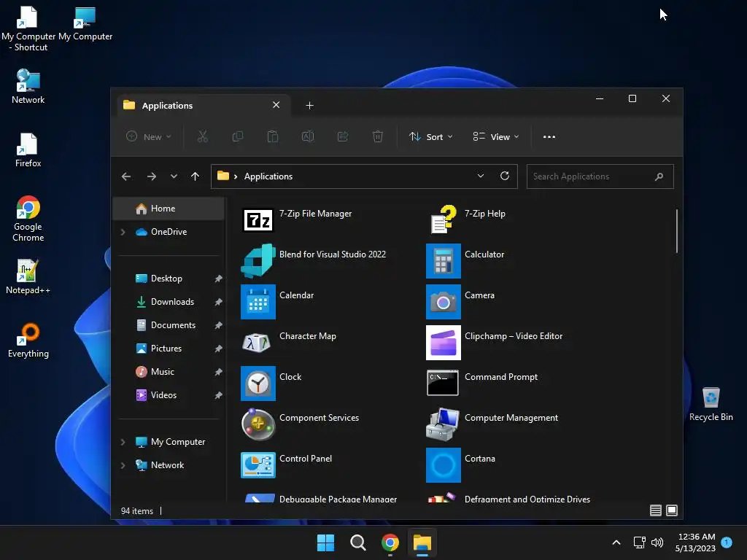Screen dimensions: 747x560
Task: Open recent locations dropdown chevron
Action: click(174, 176)
